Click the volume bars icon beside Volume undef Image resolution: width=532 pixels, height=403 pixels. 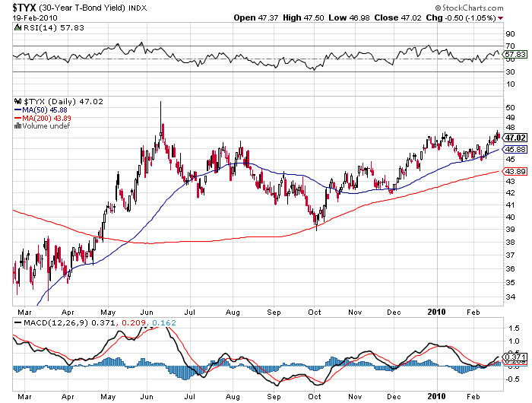tap(17, 126)
